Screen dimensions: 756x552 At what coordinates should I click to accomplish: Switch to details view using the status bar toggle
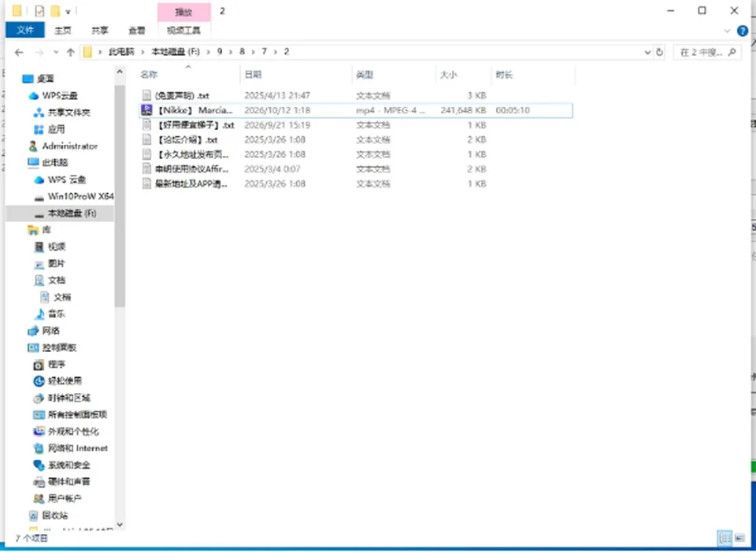tap(724, 538)
